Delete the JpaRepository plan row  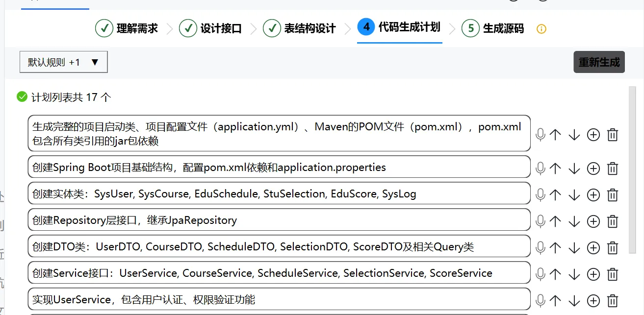(613, 221)
